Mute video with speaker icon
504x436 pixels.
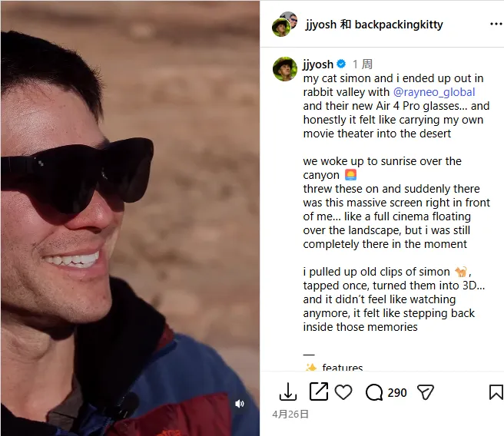[x=240, y=404]
